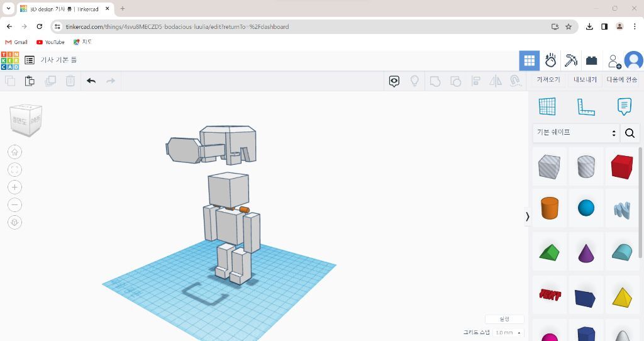Zoom in with the plus button

point(15,187)
